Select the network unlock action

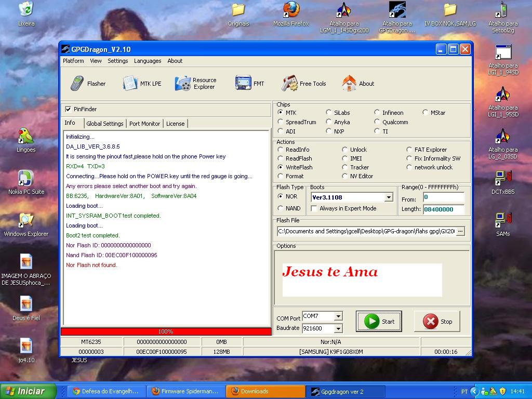pyautogui.click(x=409, y=167)
